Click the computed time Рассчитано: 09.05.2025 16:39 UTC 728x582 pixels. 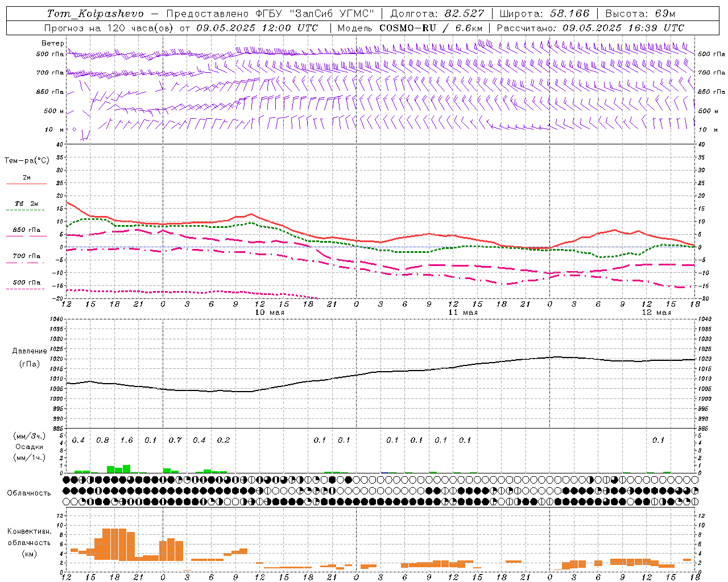coord(590,28)
